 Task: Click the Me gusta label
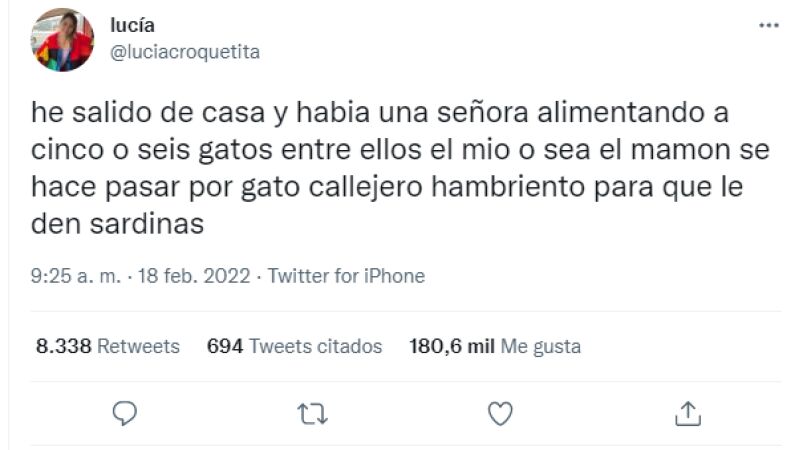(541, 347)
